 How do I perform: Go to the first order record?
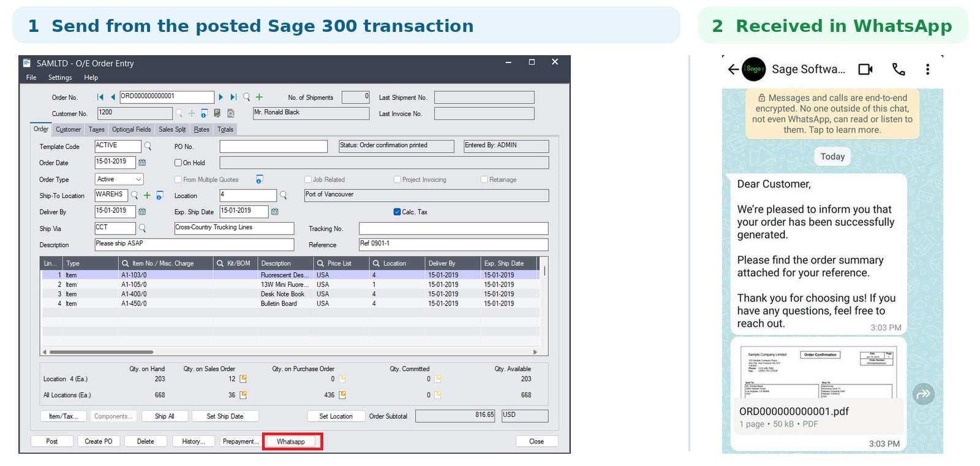click(x=100, y=97)
